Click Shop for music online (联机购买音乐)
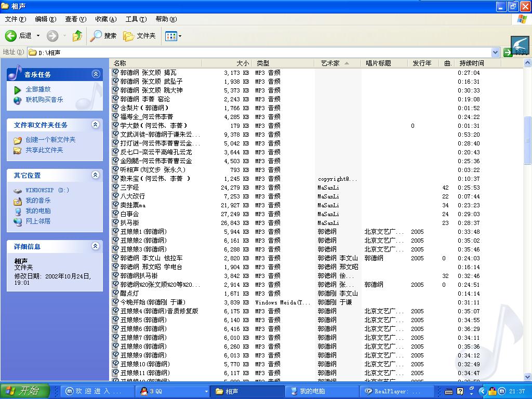The height and width of the screenshot is (399, 532). (x=44, y=100)
